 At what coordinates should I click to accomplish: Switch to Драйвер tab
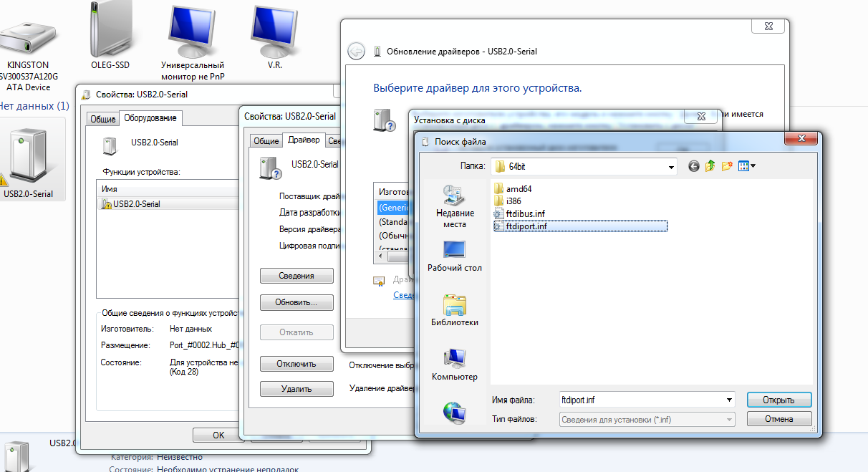click(304, 140)
